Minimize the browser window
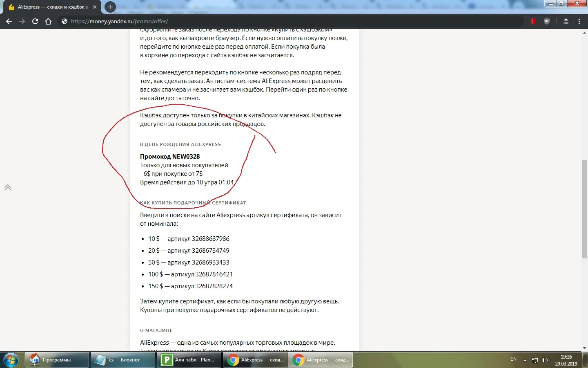Screen dimensions: 588x368 (x=551, y=4)
